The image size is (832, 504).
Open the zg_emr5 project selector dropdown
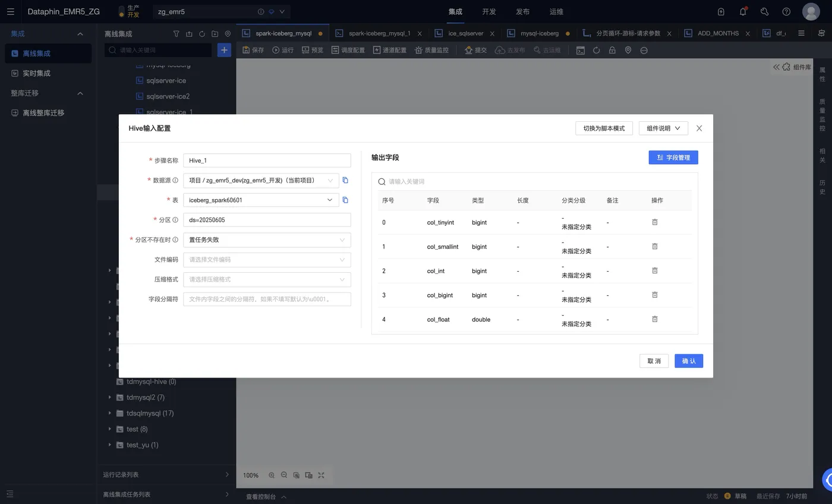(222, 11)
